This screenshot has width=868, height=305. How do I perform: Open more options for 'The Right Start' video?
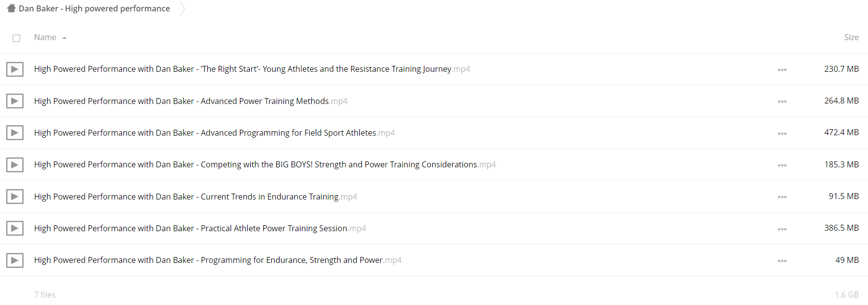[782, 70]
